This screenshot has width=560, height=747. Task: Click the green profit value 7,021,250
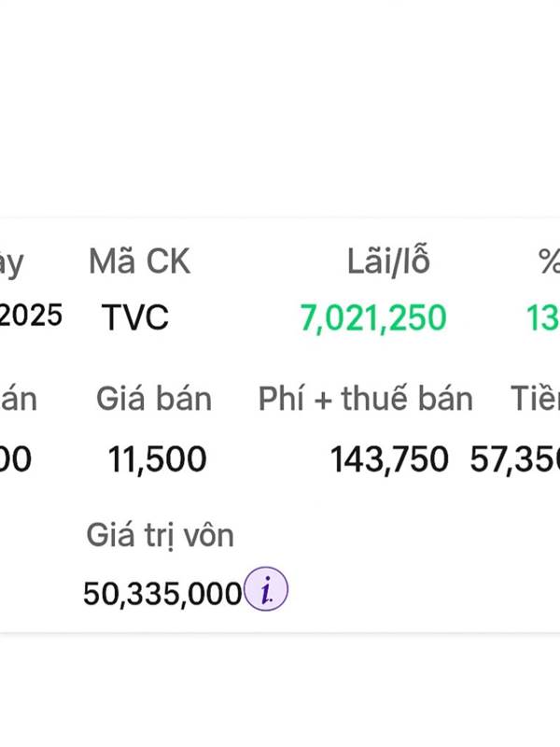point(373,318)
